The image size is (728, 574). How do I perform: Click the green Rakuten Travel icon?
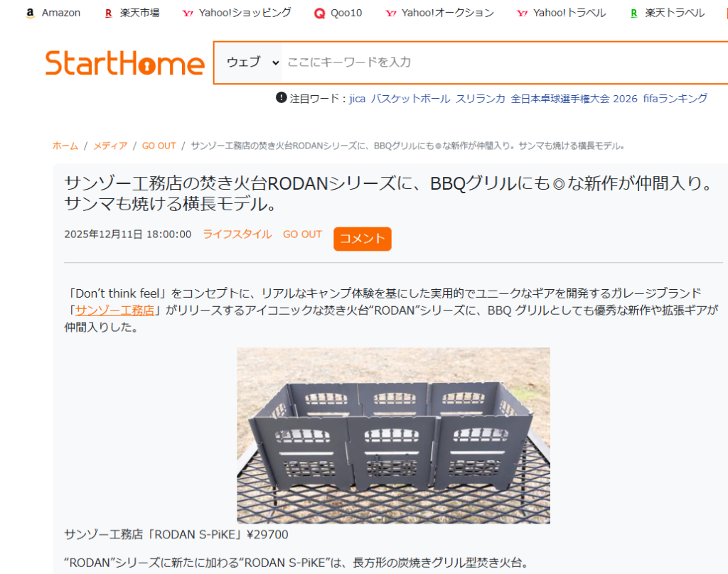633,13
